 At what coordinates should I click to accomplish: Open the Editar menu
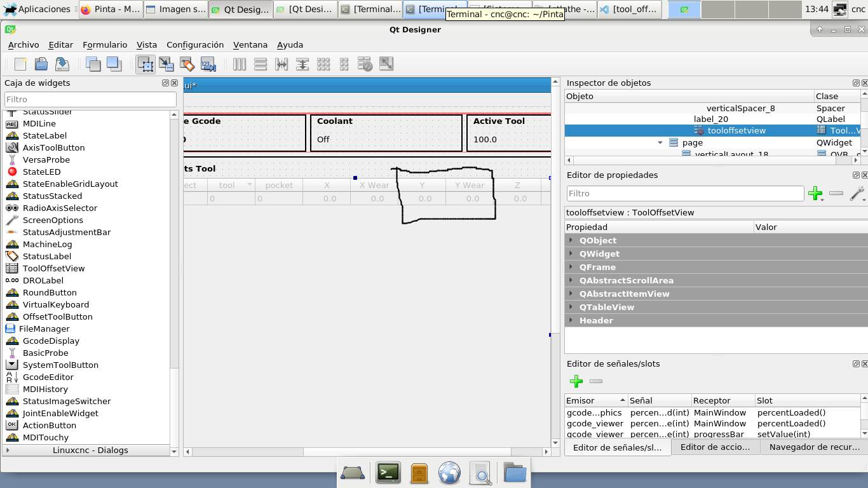pyautogui.click(x=61, y=44)
